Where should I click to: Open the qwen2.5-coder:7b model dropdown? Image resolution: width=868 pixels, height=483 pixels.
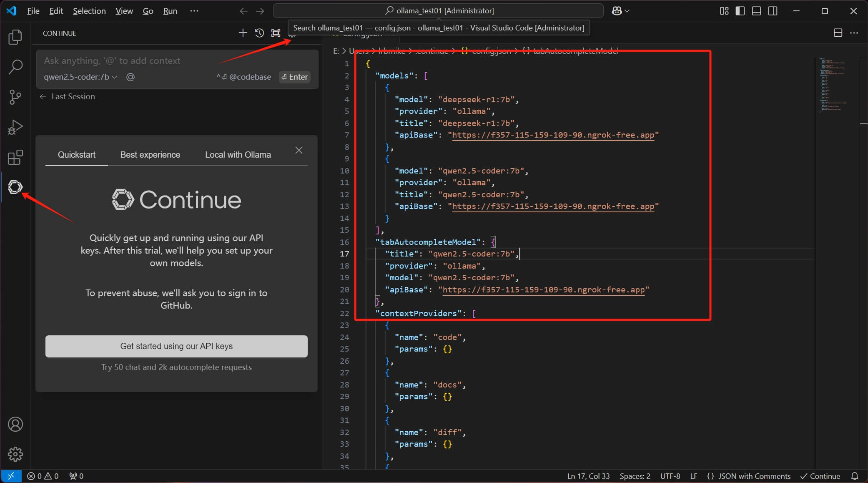[x=80, y=77]
